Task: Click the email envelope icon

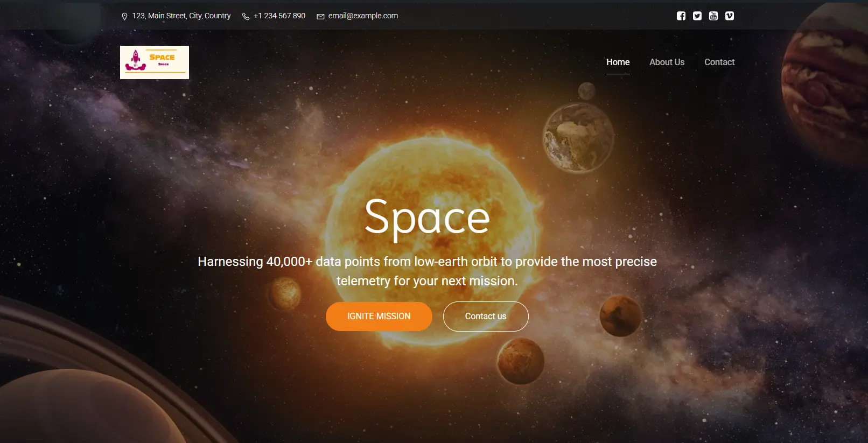Action: 320,16
